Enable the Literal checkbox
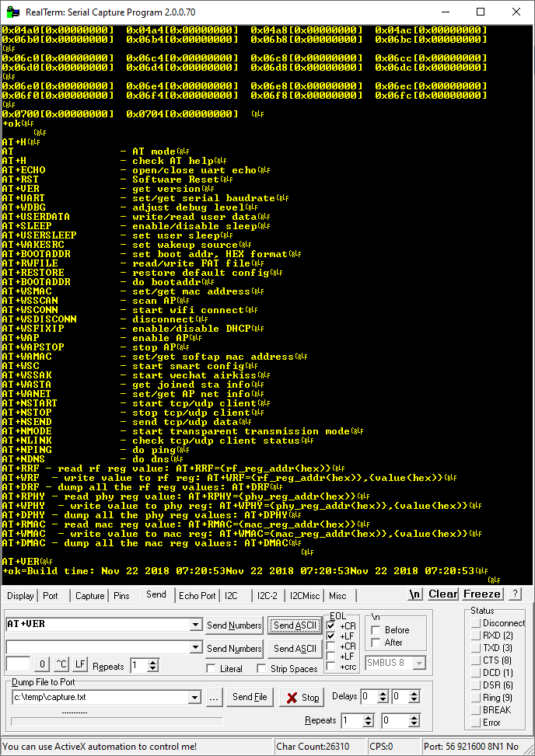This screenshot has width=535, height=756. point(210,669)
